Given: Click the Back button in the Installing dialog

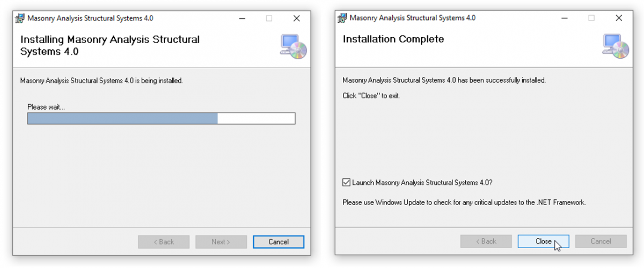Looking at the screenshot, I should coord(164,242).
